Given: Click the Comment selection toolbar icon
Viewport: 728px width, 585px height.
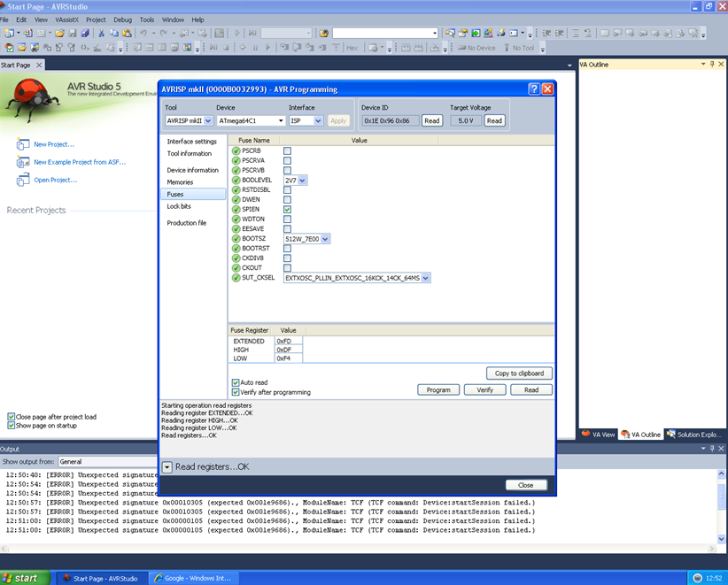Looking at the screenshot, I should click(576, 33).
